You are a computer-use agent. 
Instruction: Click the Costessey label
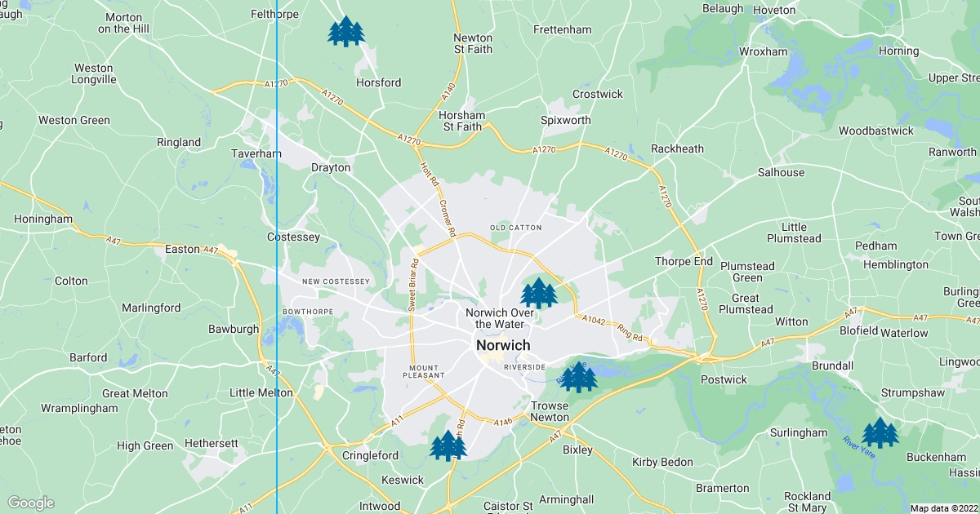pyautogui.click(x=293, y=237)
